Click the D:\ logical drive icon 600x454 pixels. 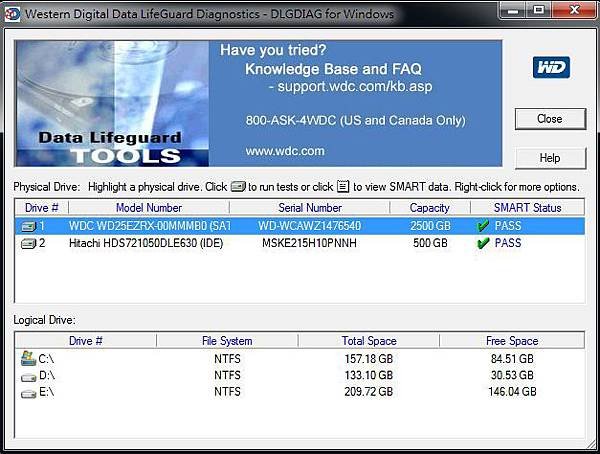28,377
